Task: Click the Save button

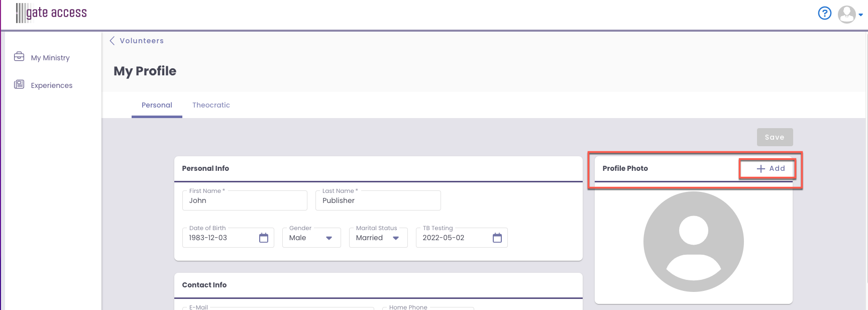Action: pos(775,137)
